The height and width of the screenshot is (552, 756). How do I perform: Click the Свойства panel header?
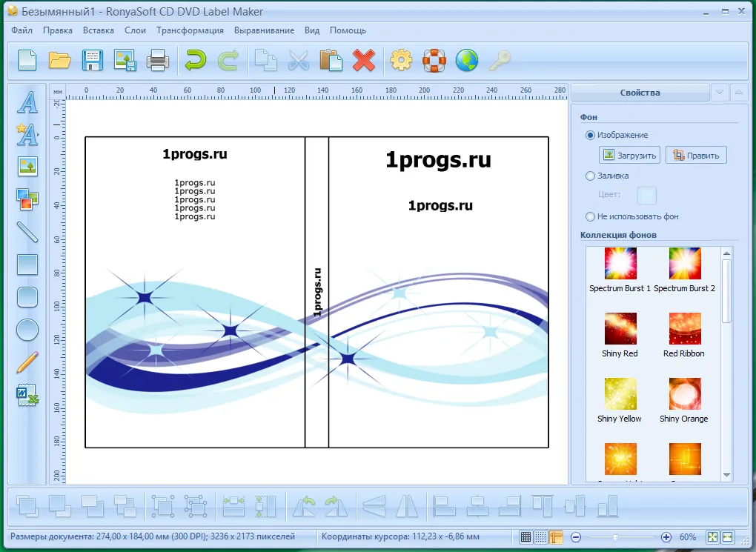tap(640, 93)
